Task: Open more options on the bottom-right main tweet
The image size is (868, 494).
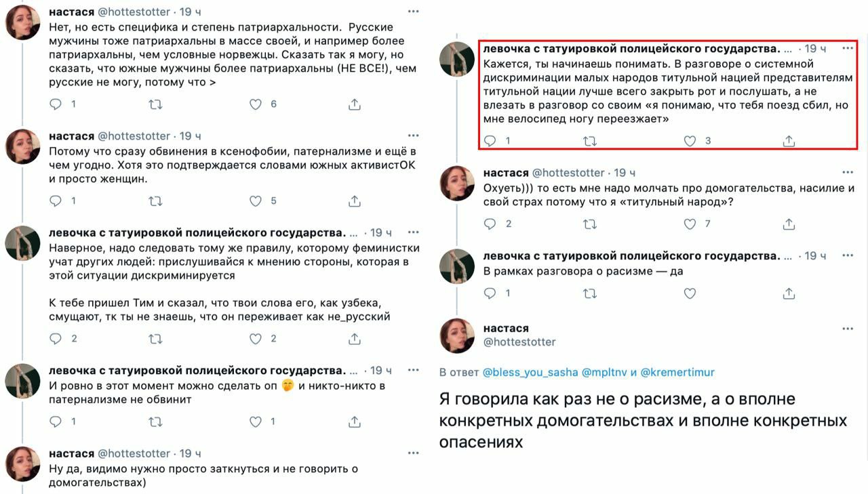Action: pyautogui.click(x=847, y=329)
